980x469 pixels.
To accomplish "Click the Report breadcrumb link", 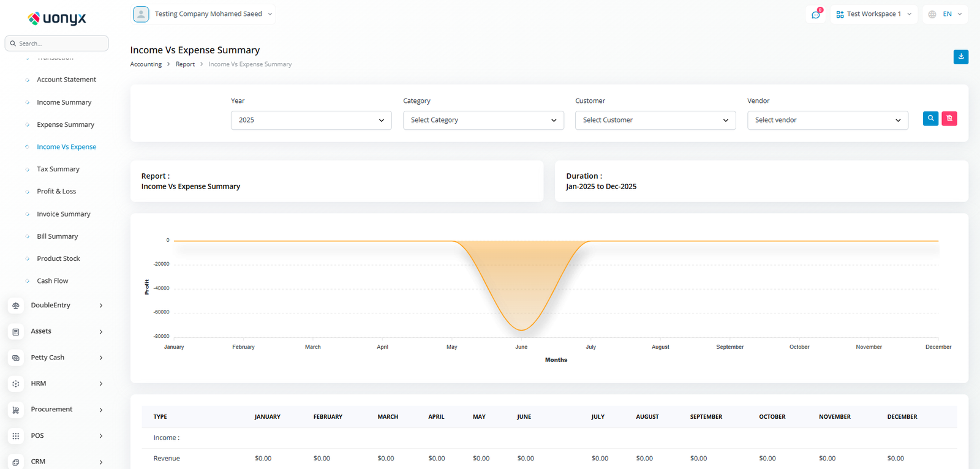I will click(x=185, y=64).
